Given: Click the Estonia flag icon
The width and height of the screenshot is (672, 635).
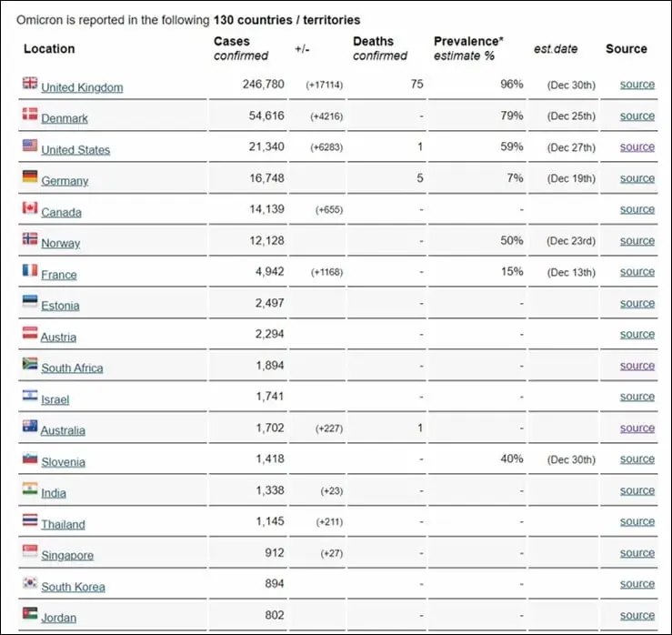Looking at the screenshot, I should (x=30, y=301).
